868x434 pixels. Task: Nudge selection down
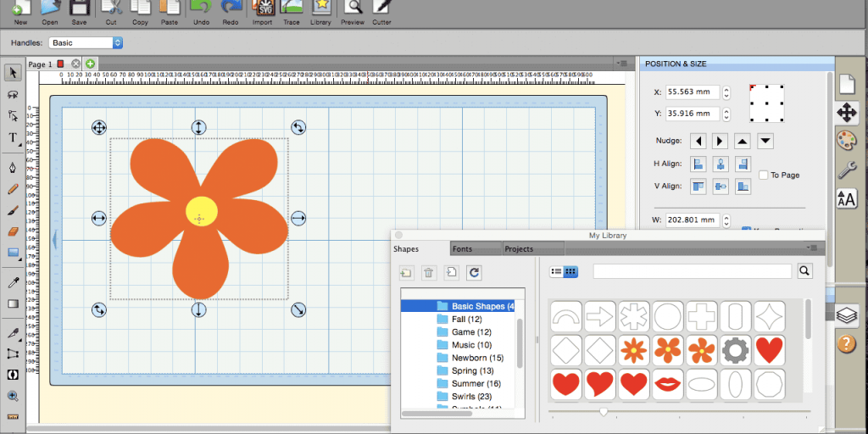(765, 142)
